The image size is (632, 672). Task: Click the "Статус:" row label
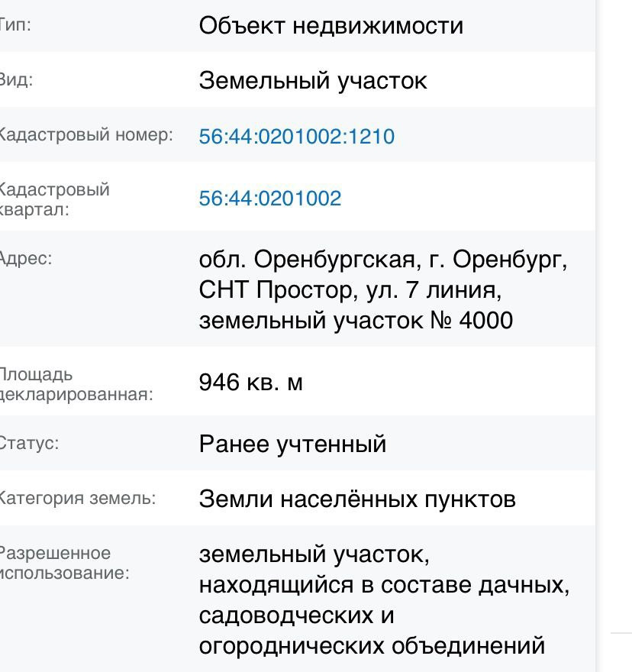coord(29,443)
